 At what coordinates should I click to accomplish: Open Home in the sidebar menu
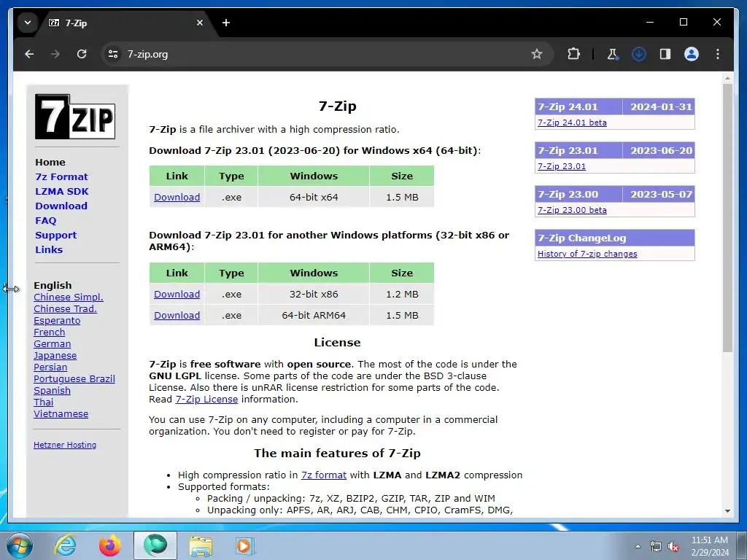(x=50, y=163)
